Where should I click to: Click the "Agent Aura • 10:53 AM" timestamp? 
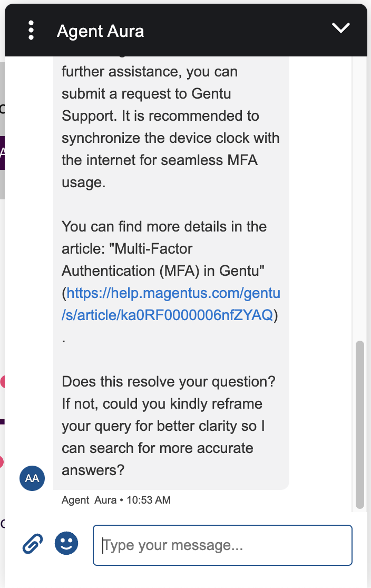point(116,500)
